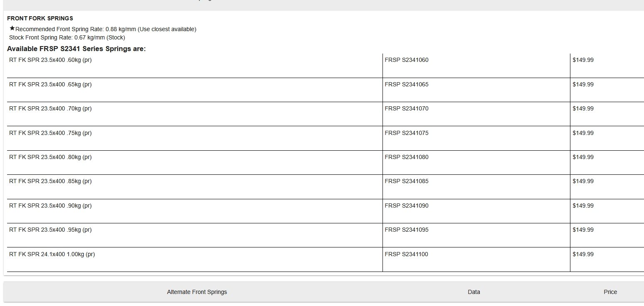Select the Stock Front Spring Rate text
Viewport: 644px width, 306px height.
pyautogui.click(x=67, y=37)
